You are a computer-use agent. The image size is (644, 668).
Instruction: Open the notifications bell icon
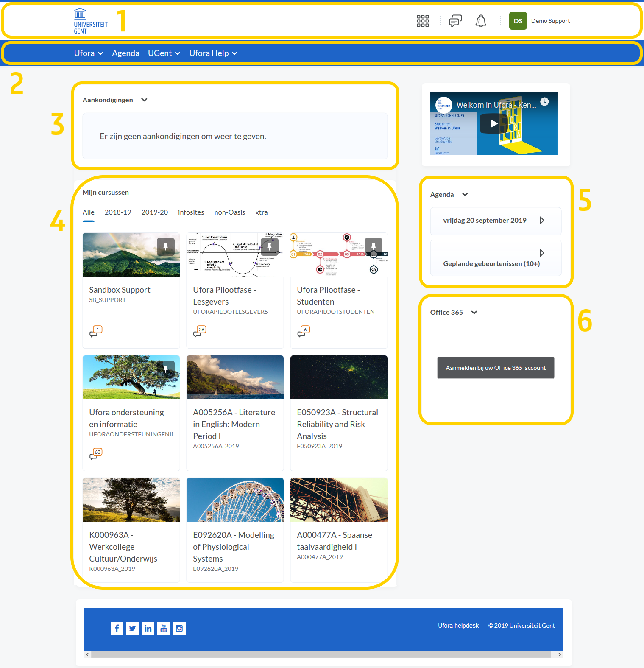480,21
